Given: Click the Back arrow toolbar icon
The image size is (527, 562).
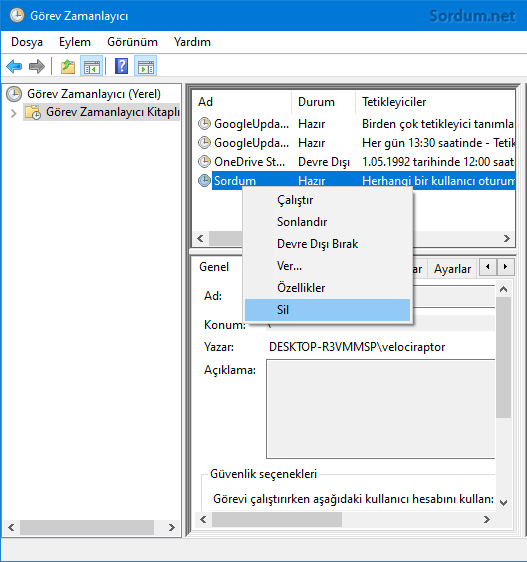Looking at the screenshot, I should tap(14, 66).
